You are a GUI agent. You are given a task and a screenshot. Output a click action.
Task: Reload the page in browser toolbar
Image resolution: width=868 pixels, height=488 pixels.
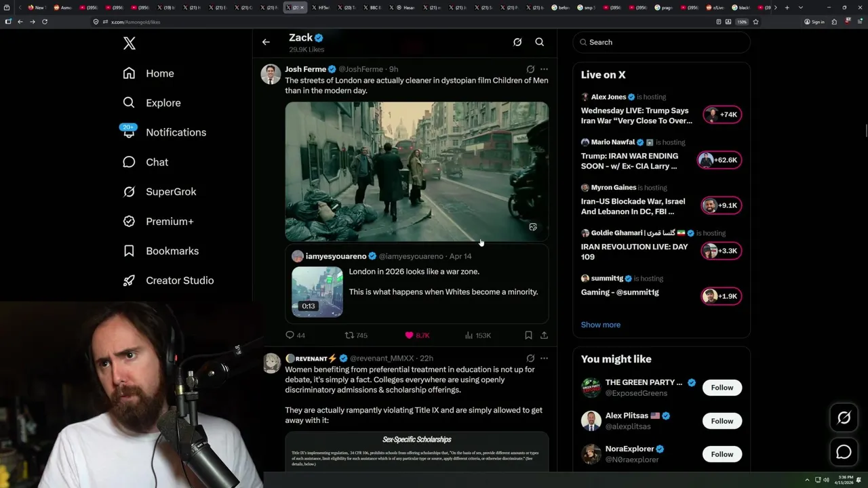click(x=45, y=22)
